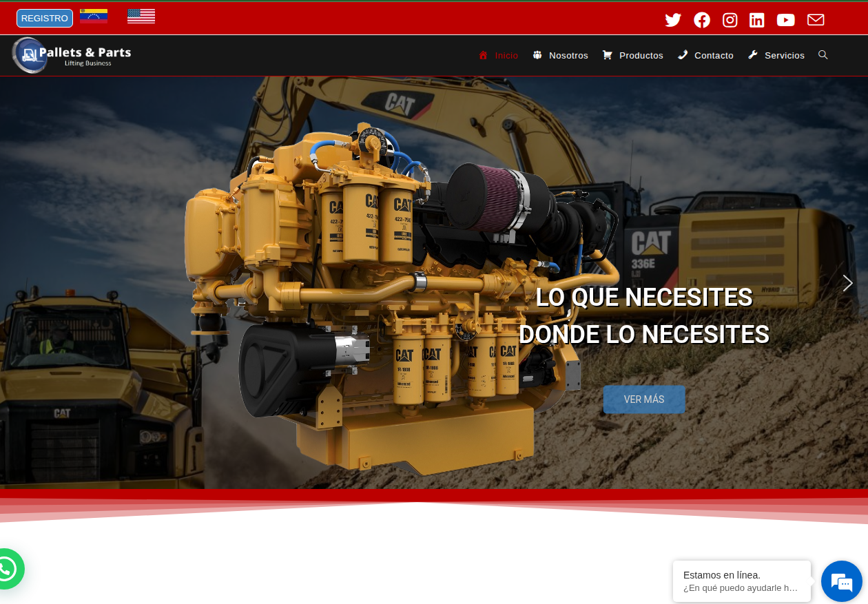Visit the Instagram profile icon
Screen dimensions: 868x604
point(730,20)
